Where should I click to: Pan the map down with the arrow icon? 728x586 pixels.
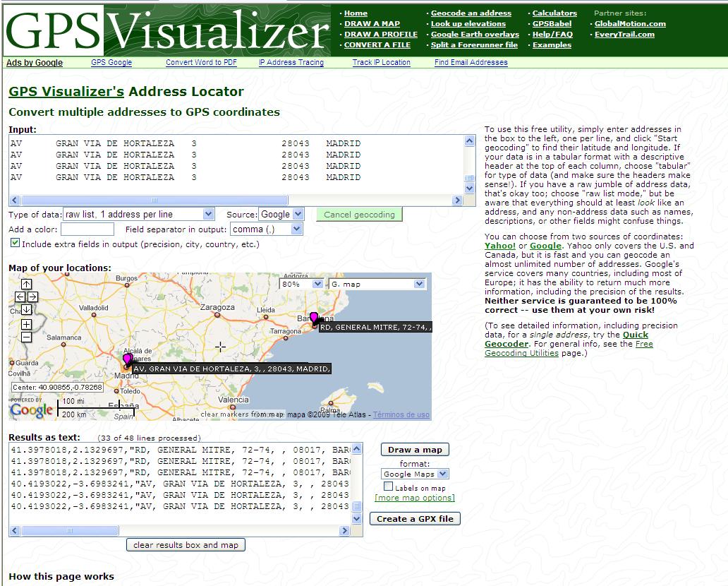(27, 309)
